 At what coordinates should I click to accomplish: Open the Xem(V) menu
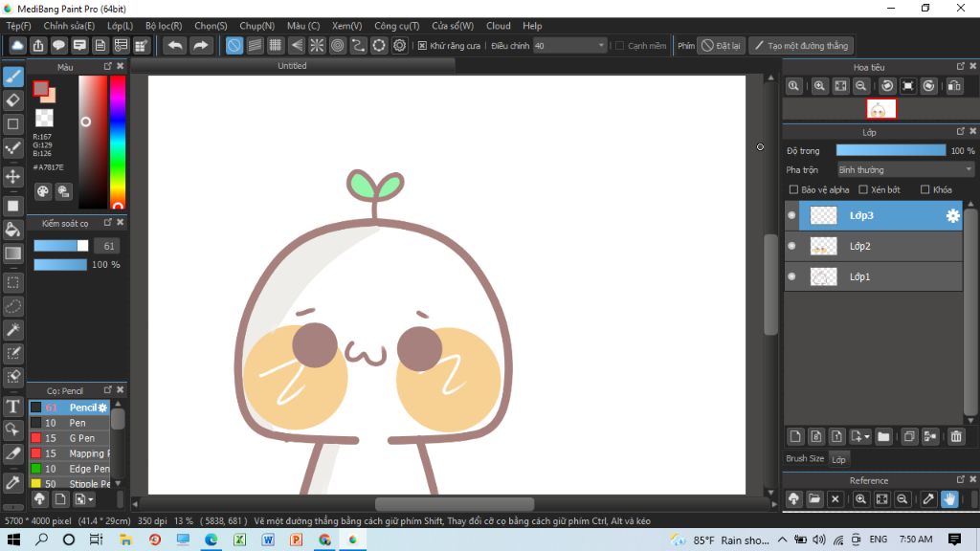click(346, 26)
